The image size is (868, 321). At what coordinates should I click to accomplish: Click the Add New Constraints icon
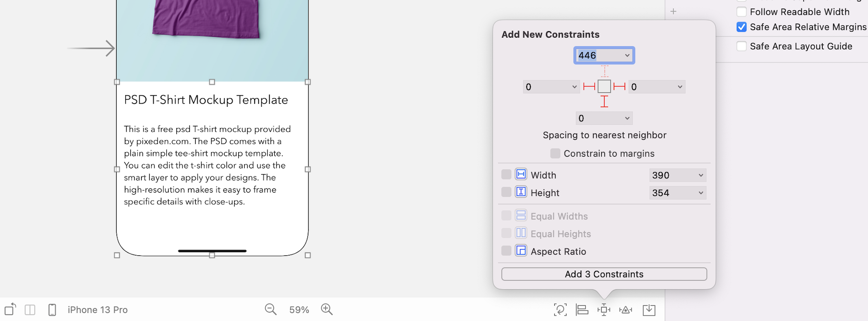coord(604,310)
